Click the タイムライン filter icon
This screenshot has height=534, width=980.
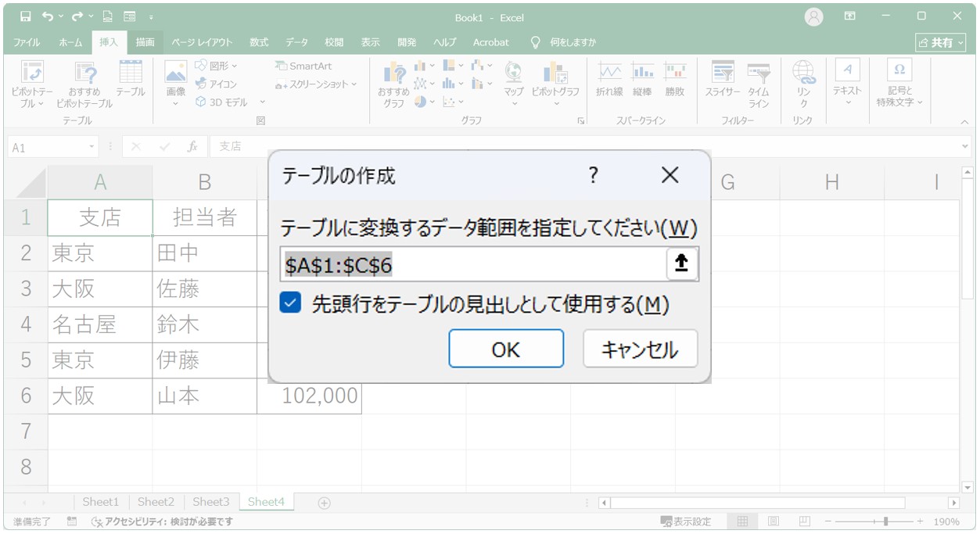pos(758,73)
